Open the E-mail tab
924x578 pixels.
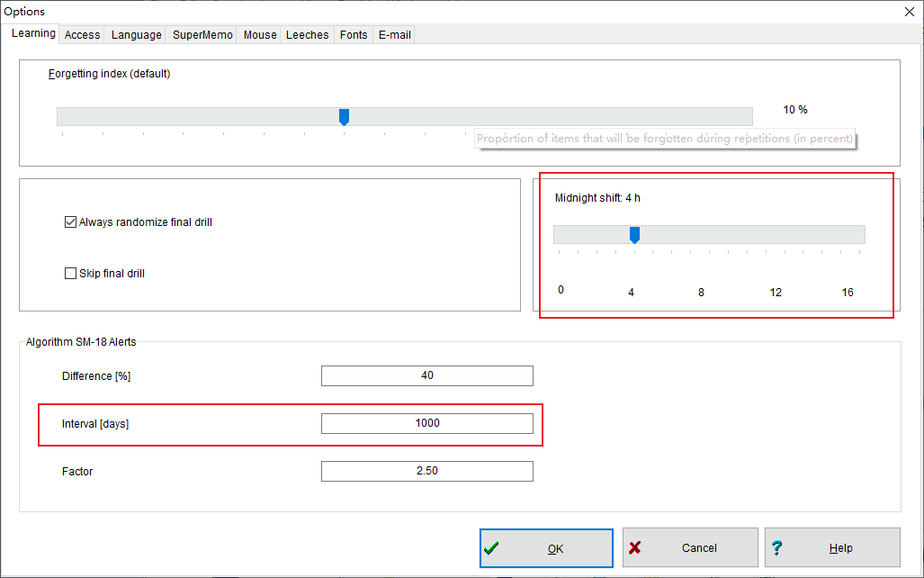[393, 35]
